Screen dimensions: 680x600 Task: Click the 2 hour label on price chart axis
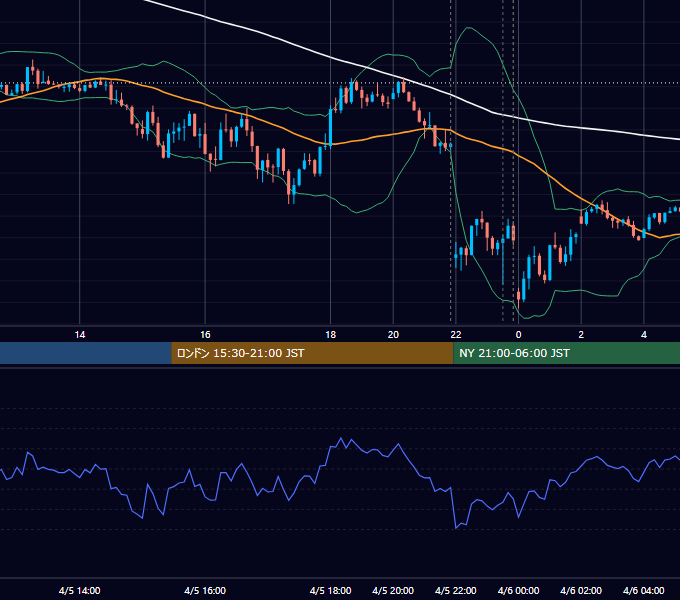tap(581, 335)
